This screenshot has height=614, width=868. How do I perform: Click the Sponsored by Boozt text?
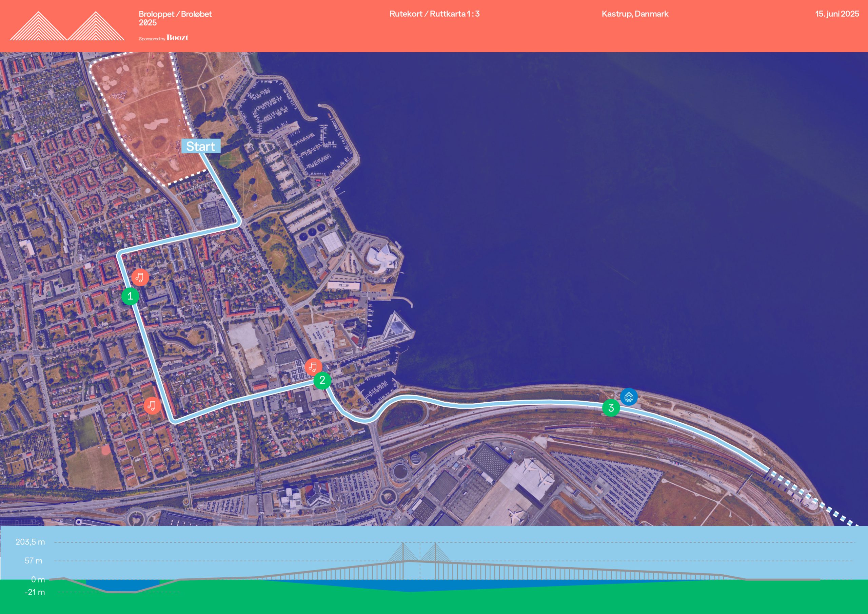point(163,38)
